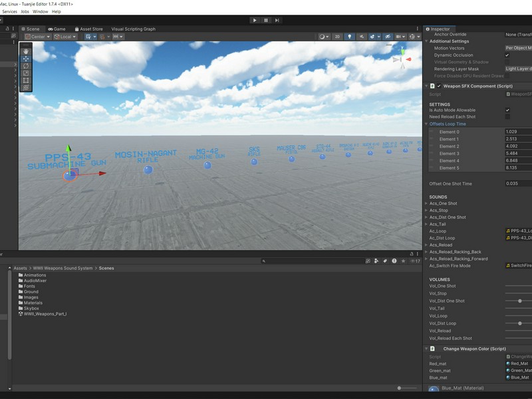Screen dimensions: 532x399
Task: Click snap increment icon
Action: point(102,37)
